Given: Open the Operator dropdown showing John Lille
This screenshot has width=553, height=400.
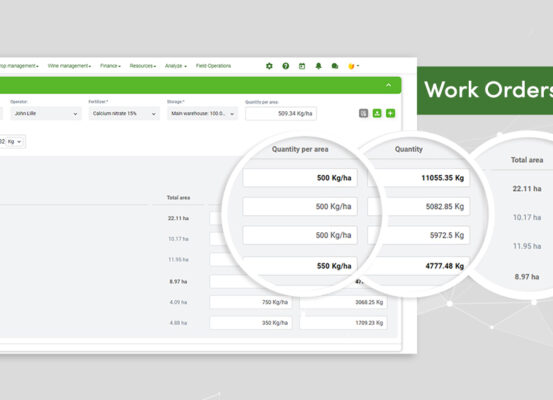Looking at the screenshot, I should point(46,114).
